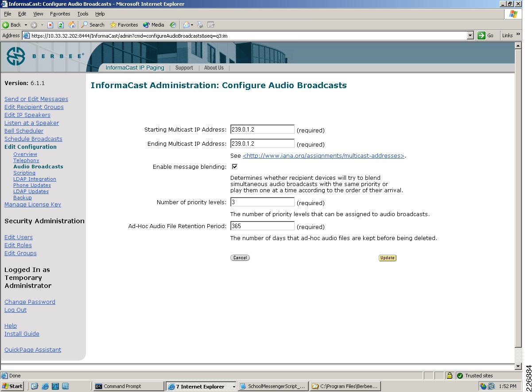Click the Go button next to address bar

486,35
